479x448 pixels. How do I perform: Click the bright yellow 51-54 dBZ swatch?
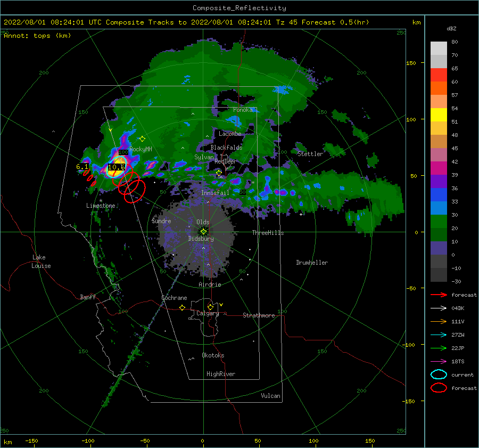coord(439,115)
